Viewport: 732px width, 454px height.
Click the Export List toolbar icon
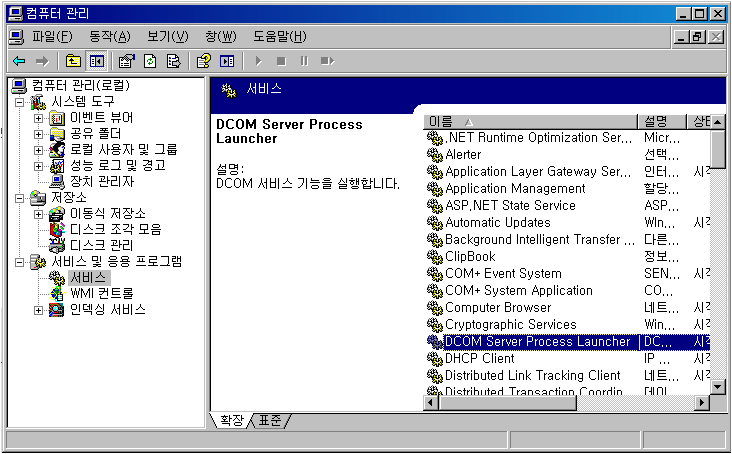[174, 61]
